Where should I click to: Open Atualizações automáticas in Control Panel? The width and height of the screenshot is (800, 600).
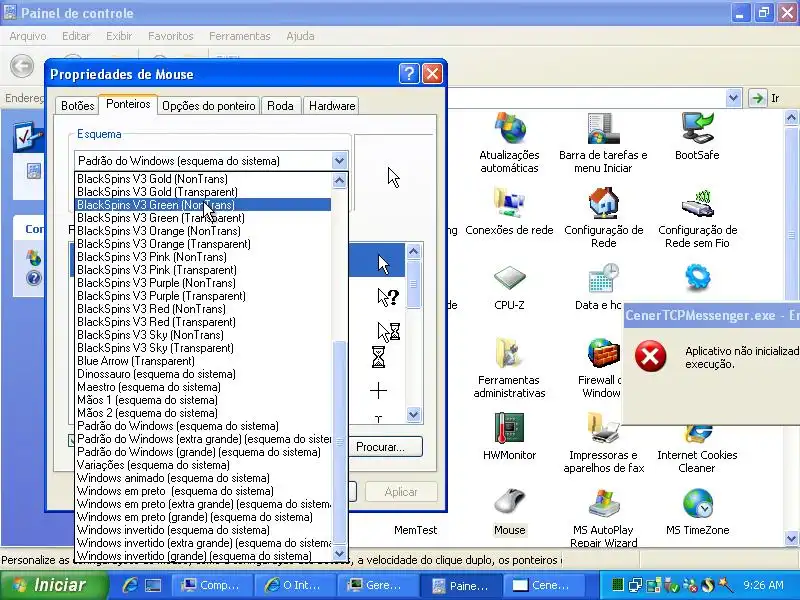point(509,128)
